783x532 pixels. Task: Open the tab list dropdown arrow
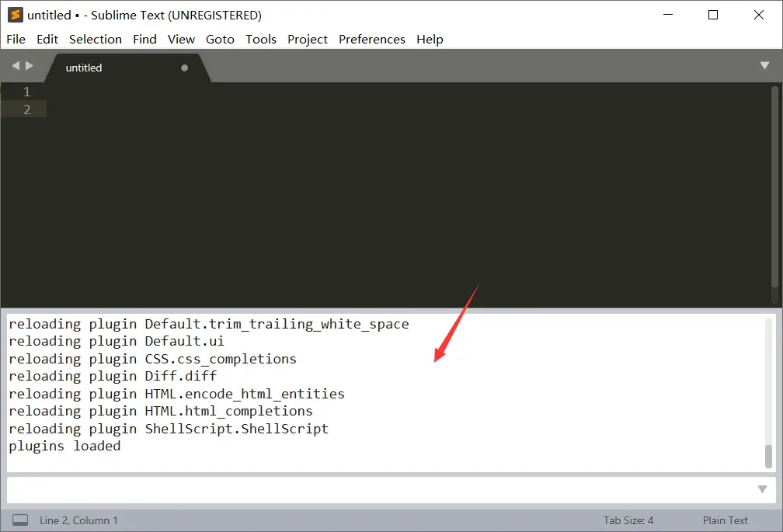(764, 65)
